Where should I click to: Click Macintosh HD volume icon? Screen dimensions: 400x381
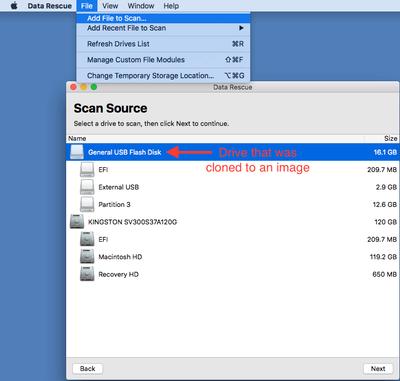coord(87,257)
